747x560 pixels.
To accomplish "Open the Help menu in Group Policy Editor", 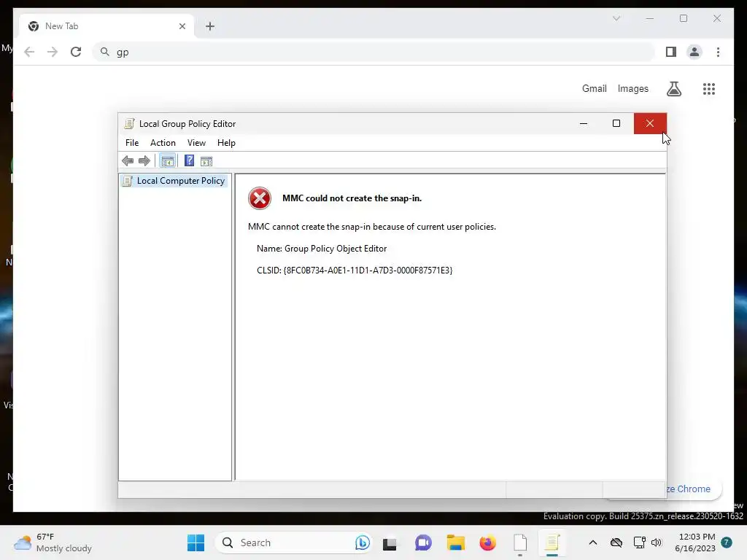I will click(x=226, y=143).
